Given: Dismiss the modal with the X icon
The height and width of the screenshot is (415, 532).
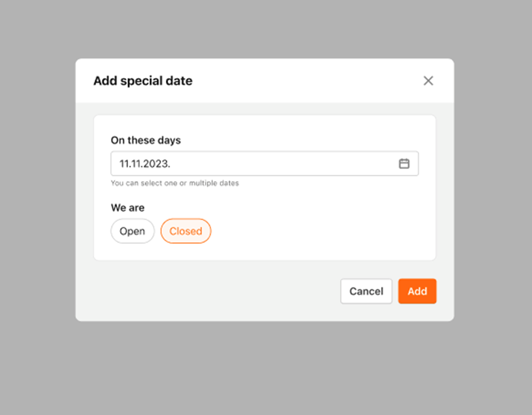Looking at the screenshot, I should pyautogui.click(x=428, y=81).
